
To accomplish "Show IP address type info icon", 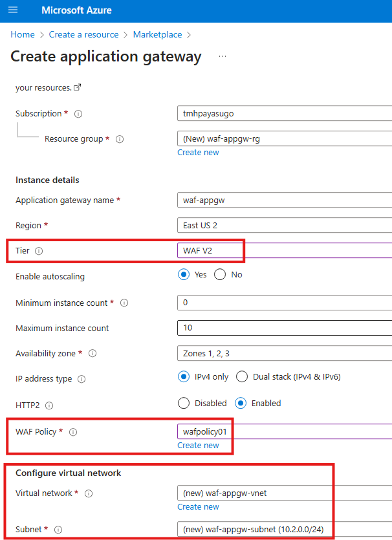I will point(82,379).
